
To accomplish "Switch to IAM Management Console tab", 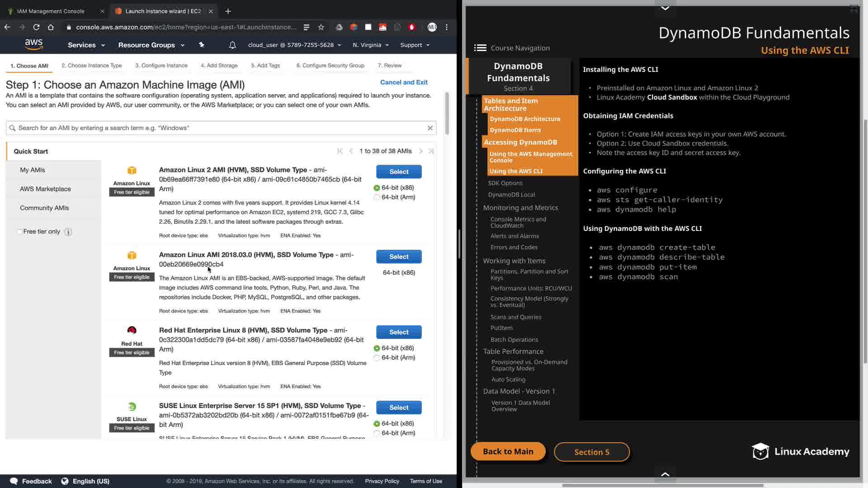I will coord(51,11).
